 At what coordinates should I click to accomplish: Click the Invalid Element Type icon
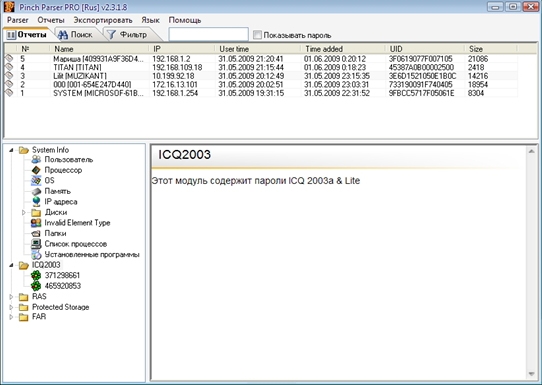(36, 223)
